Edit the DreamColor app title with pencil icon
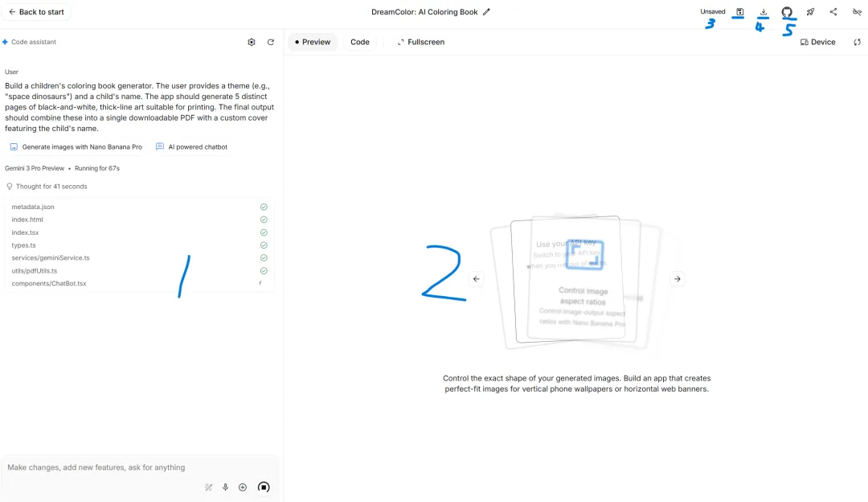 [486, 11]
